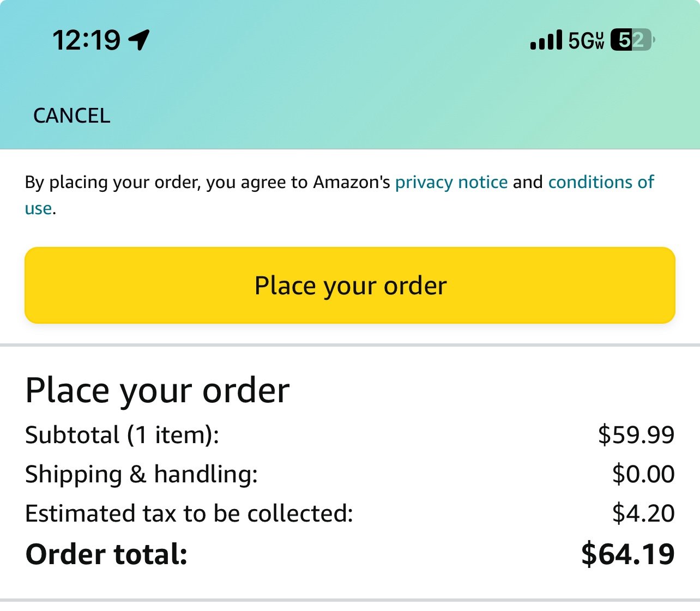Tap the 12:19 clock in status bar

tap(86, 40)
